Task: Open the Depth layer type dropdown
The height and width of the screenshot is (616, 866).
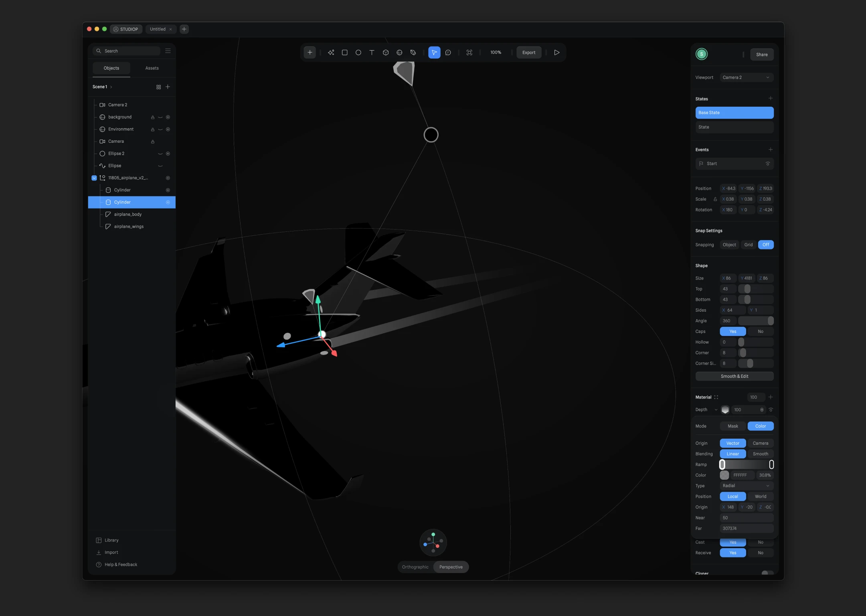Action: pyautogui.click(x=716, y=410)
